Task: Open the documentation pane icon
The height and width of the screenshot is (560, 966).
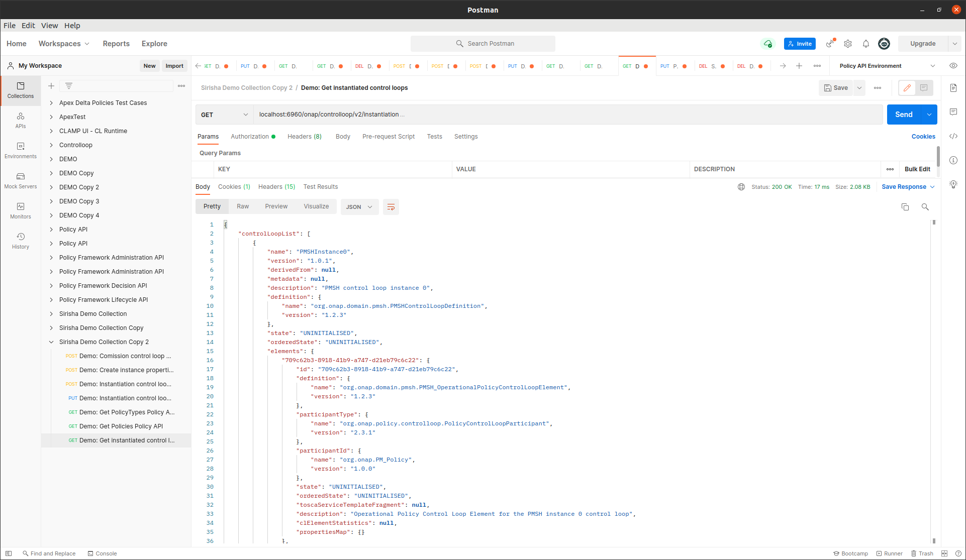Action: click(x=953, y=88)
